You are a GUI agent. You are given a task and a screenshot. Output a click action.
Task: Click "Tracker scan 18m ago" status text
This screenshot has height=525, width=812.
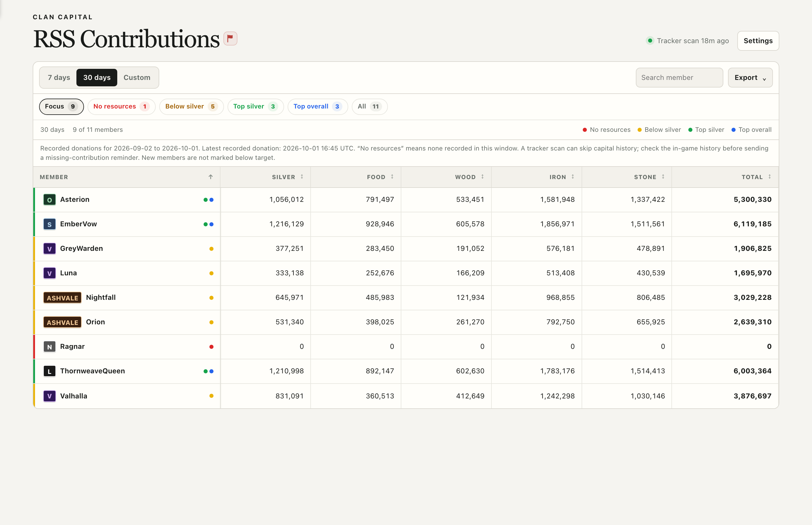[x=693, y=41]
